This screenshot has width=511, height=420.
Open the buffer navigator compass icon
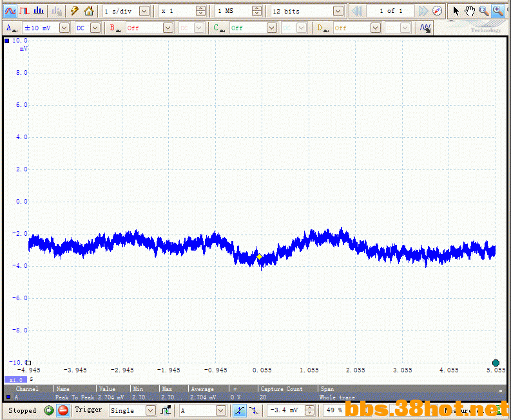coord(438,12)
